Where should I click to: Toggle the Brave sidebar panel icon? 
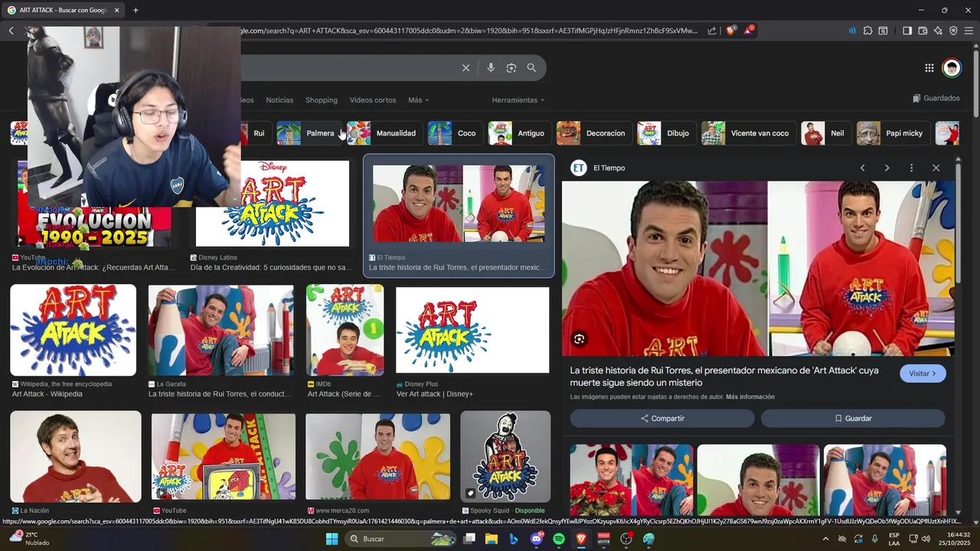coord(907,31)
